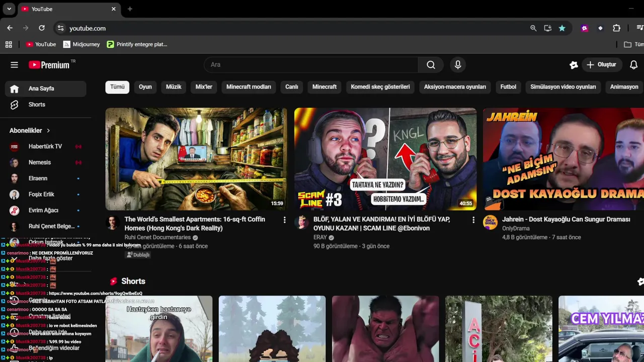The height and width of the screenshot is (362, 644).
Task: Expand the Abonelikler section chevron
Action: click(x=48, y=131)
